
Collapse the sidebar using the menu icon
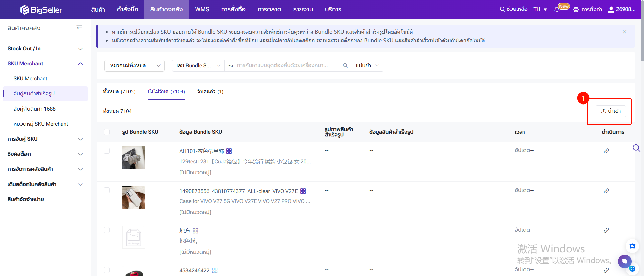click(x=79, y=28)
